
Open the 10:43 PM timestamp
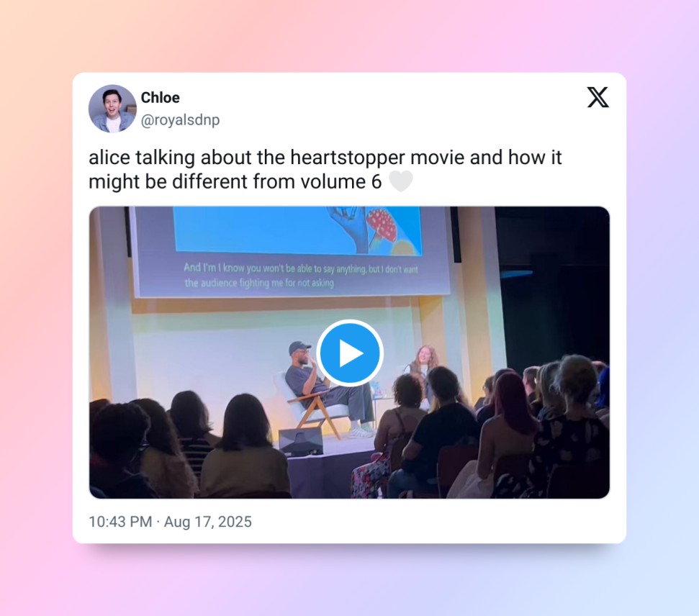[120, 522]
